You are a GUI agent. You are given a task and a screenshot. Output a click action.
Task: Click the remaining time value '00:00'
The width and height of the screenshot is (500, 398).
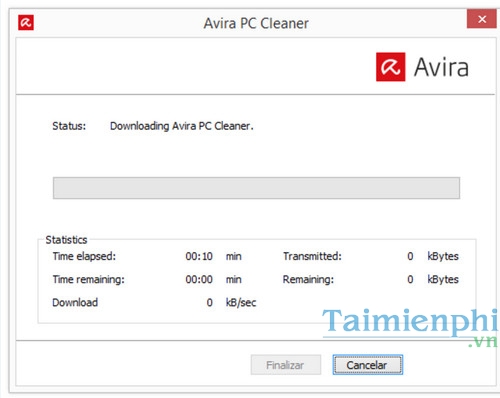199,279
